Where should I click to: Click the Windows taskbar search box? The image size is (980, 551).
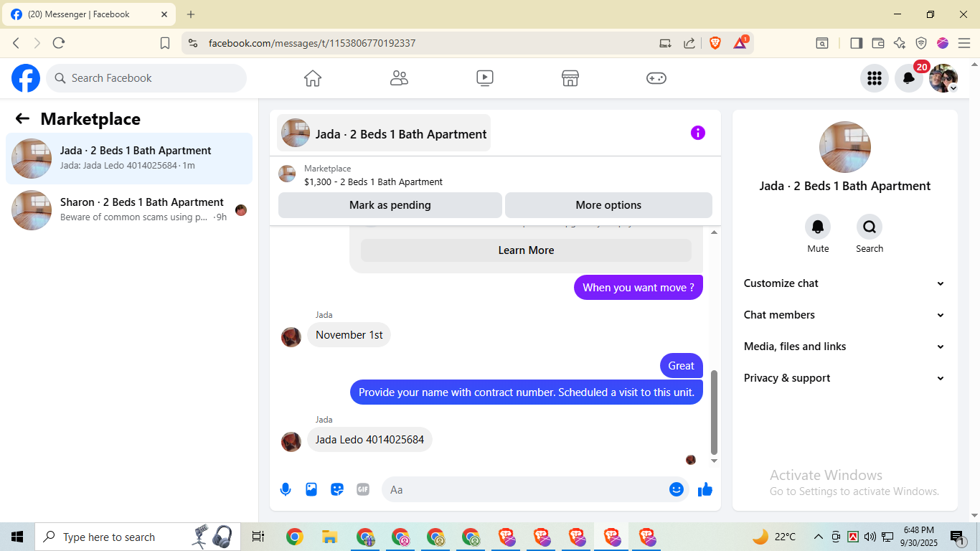pos(136,537)
